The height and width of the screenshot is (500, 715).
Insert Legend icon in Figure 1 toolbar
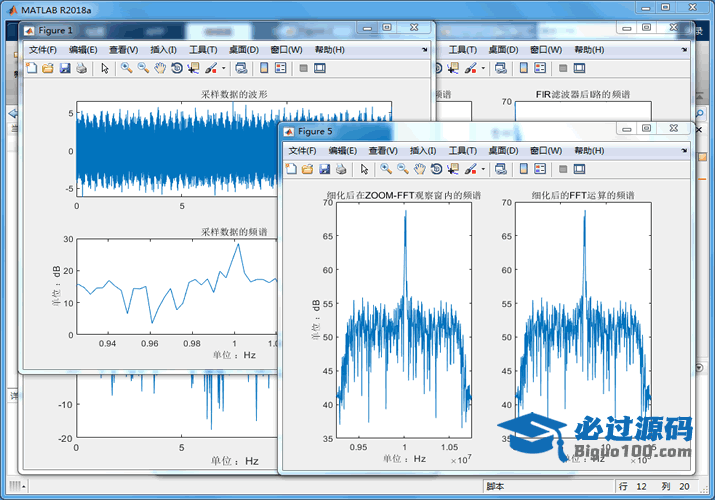coord(280,68)
